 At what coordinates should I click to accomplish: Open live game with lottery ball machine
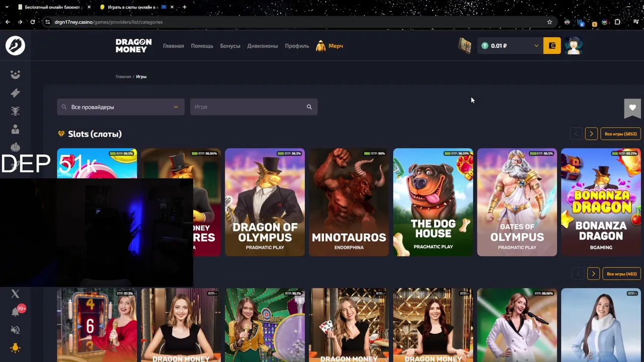coord(265,325)
